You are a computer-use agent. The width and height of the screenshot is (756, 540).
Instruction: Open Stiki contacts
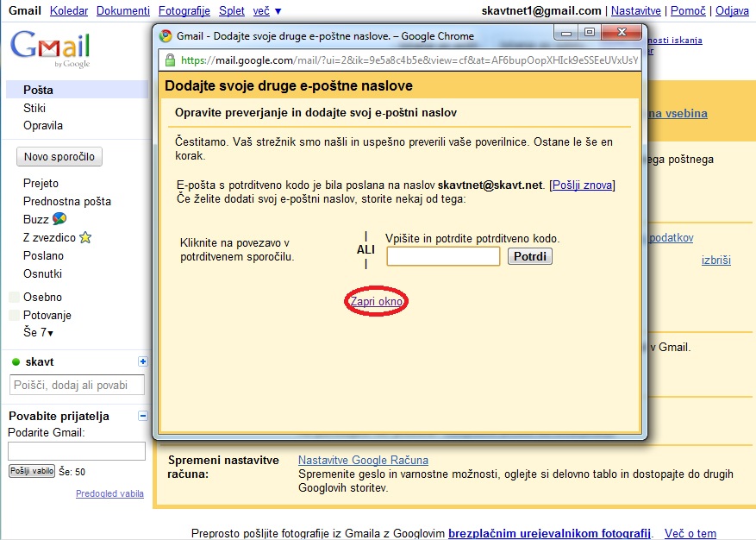click(x=34, y=108)
